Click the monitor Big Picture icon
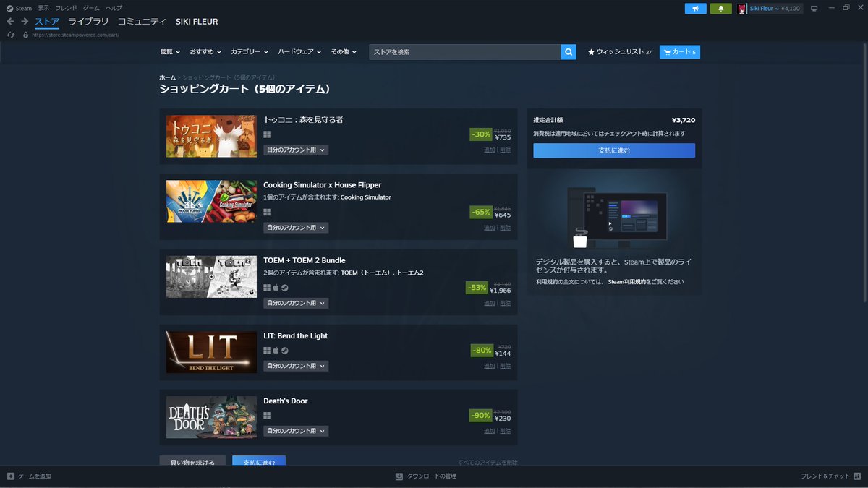 [814, 9]
